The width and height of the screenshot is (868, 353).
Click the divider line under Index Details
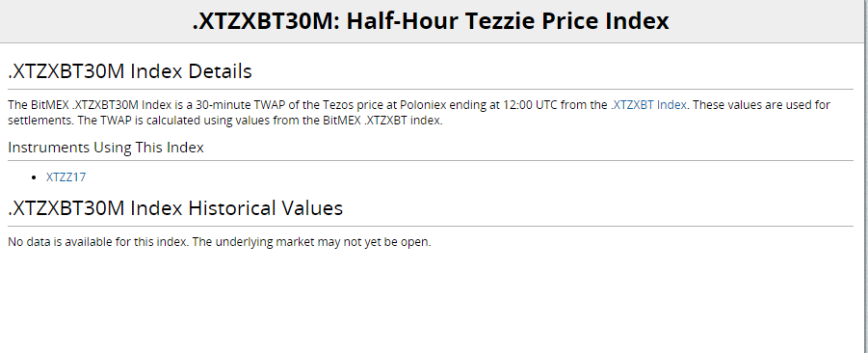(x=430, y=90)
